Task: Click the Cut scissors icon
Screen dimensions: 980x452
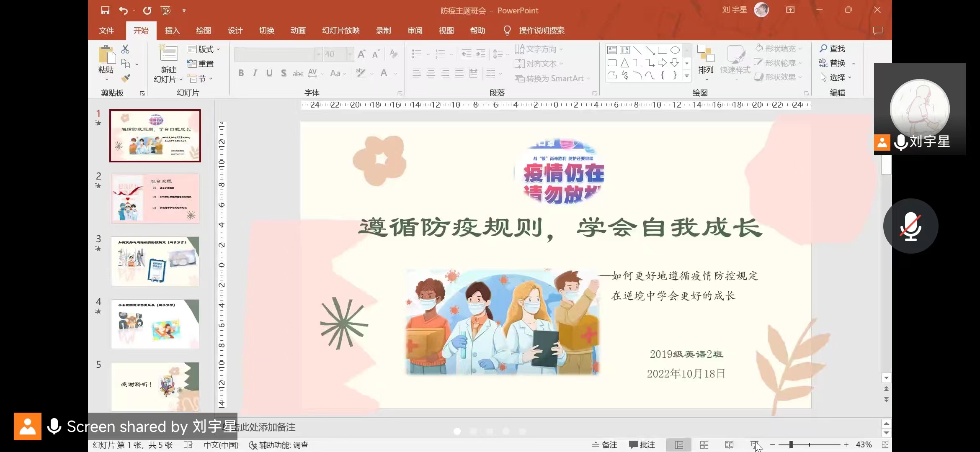Action: coord(125,49)
